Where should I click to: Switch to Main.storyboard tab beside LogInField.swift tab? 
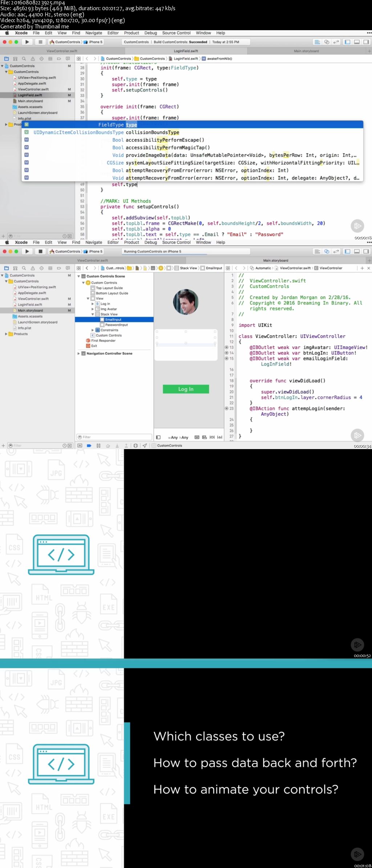click(306, 51)
